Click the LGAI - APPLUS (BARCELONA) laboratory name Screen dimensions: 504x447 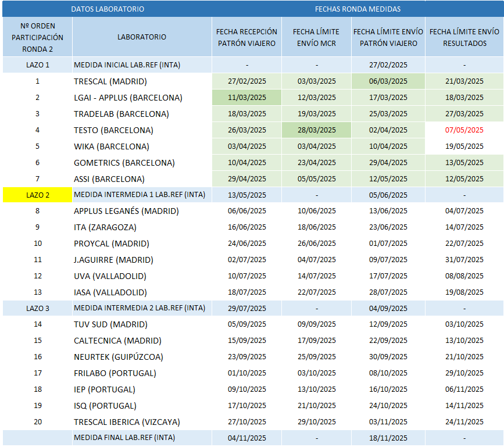(128, 98)
